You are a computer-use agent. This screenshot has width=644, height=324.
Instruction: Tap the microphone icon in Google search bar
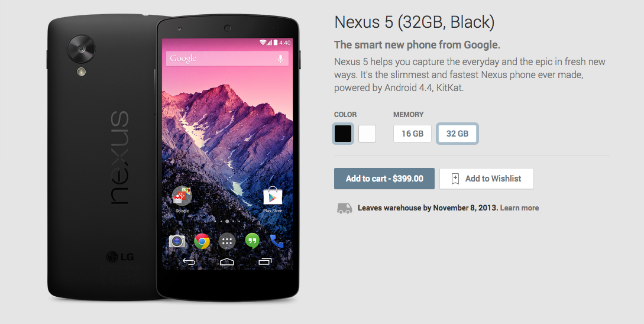pos(280,59)
